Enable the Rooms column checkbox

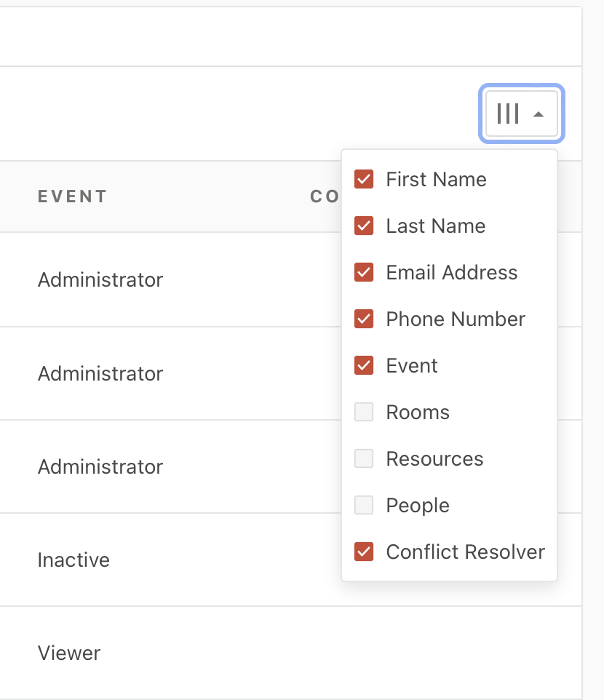click(x=364, y=412)
